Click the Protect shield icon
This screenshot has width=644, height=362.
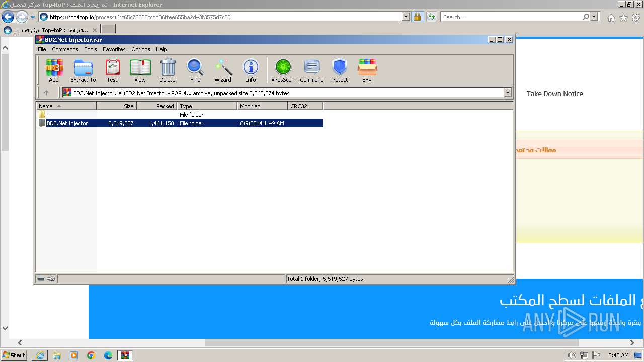[339, 70]
